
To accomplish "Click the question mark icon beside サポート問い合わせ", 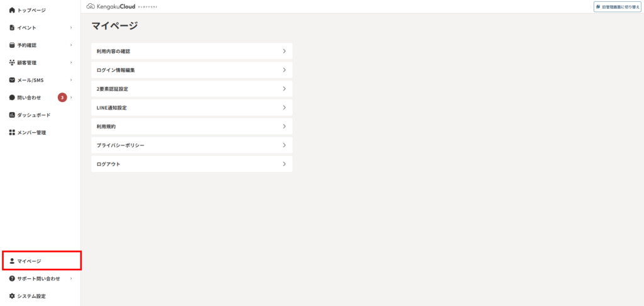I will 12,278.
